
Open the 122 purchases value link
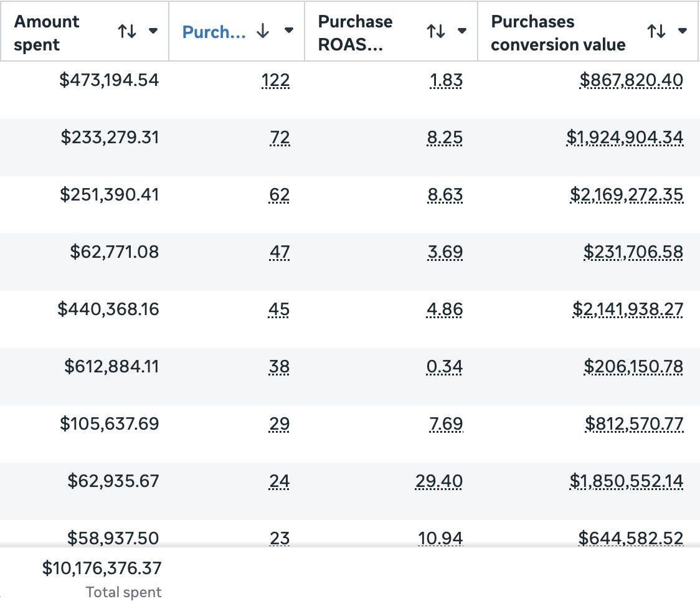[x=275, y=80]
